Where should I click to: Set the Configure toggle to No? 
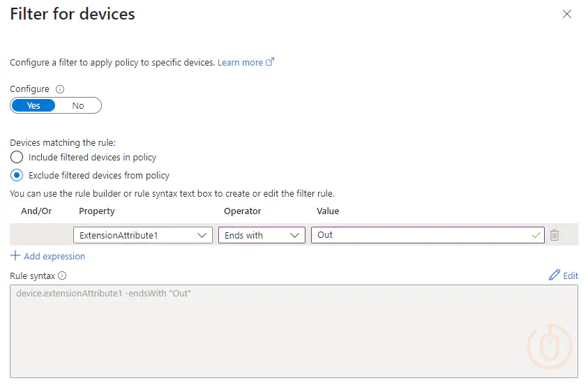78,106
